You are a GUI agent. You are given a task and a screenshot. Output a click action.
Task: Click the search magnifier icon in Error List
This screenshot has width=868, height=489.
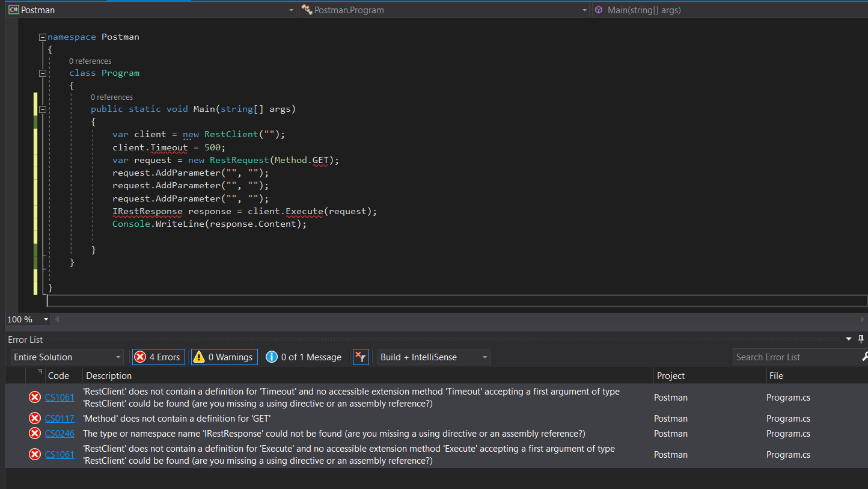click(x=864, y=357)
